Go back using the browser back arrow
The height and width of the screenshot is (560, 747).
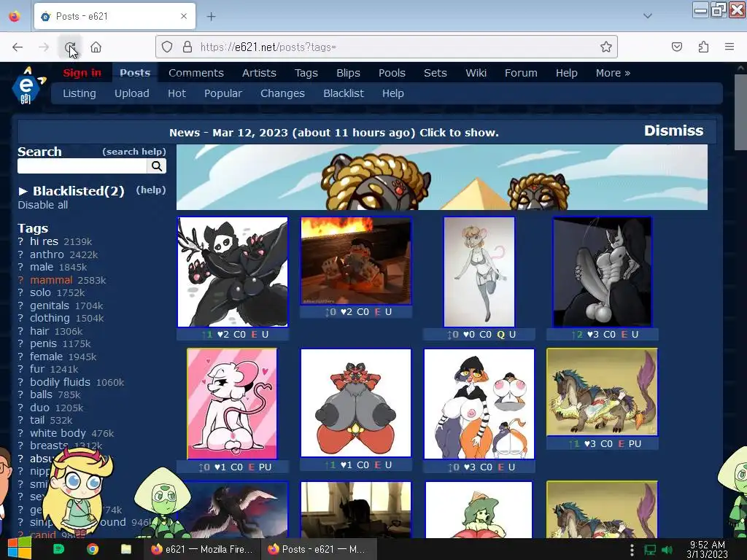[18, 47]
